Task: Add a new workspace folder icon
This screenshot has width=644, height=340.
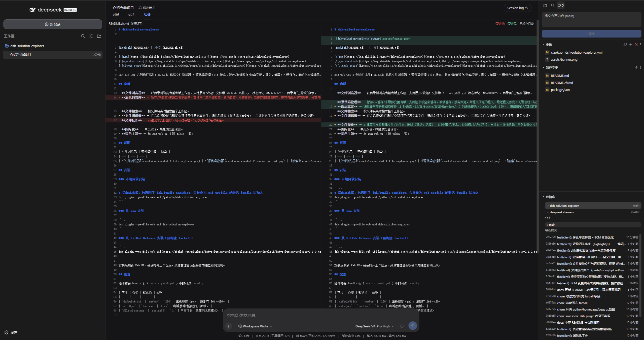Action: [99, 36]
